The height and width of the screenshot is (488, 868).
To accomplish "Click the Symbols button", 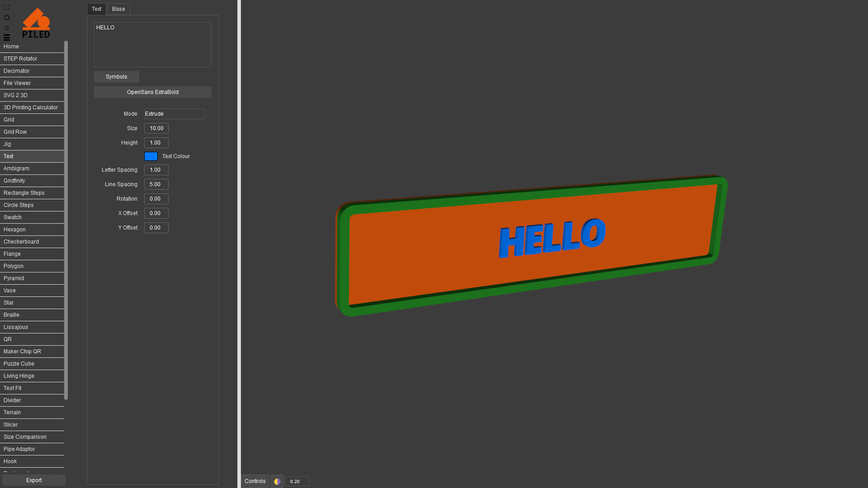I will (x=116, y=77).
